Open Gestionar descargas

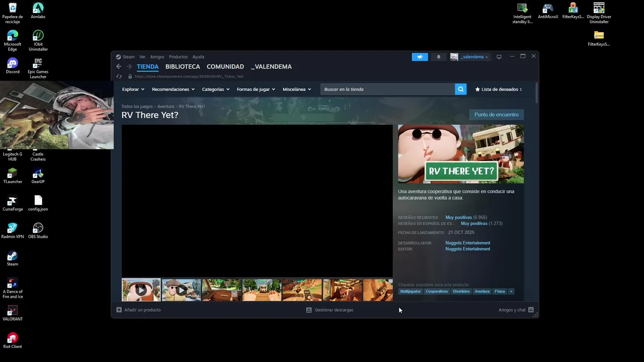tap(330, 310)
